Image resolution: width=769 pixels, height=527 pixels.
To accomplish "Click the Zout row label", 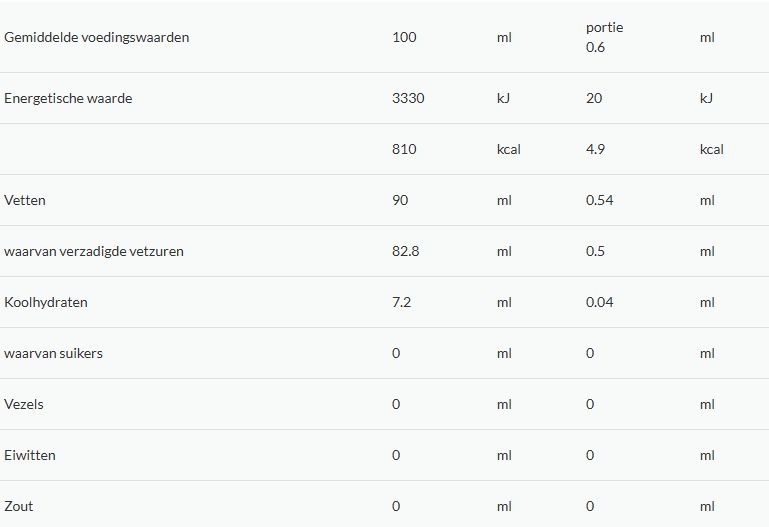I will [19, 506].
